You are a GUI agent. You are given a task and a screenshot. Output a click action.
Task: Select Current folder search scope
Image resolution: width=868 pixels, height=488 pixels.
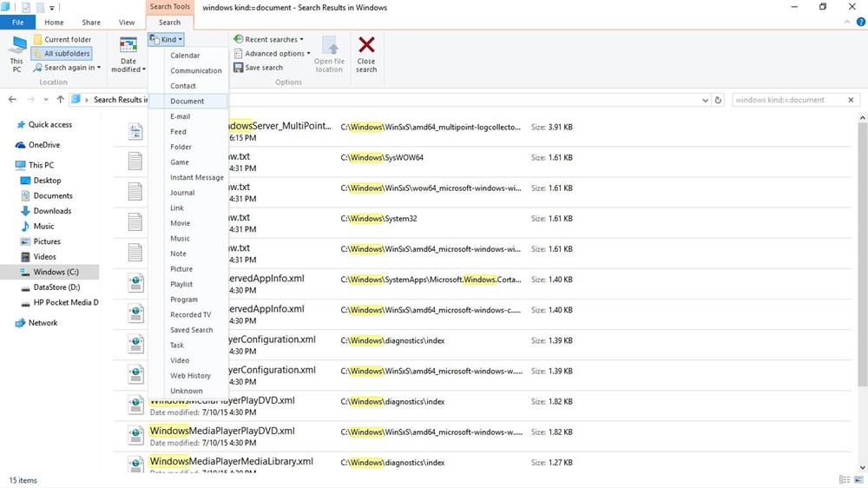pos(62,39)
